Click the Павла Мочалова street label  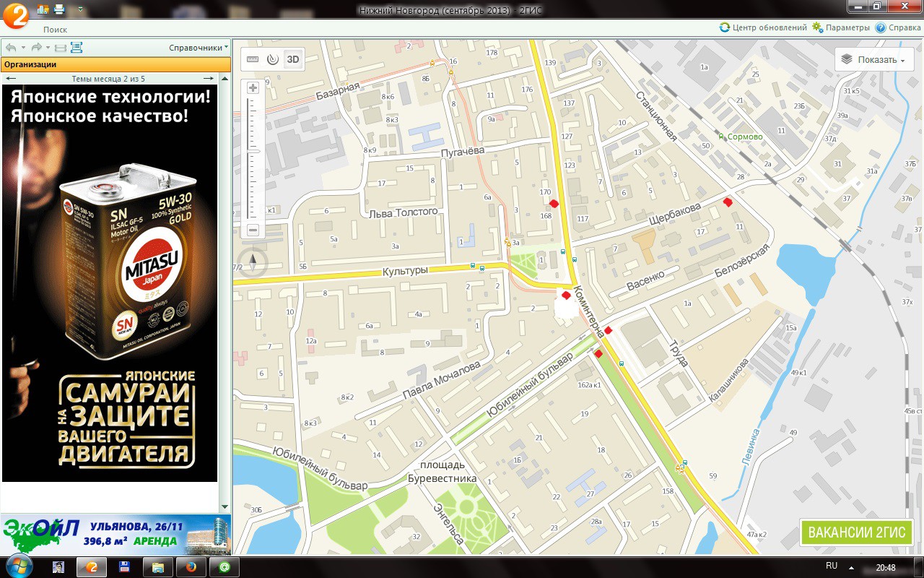point(441,380)
